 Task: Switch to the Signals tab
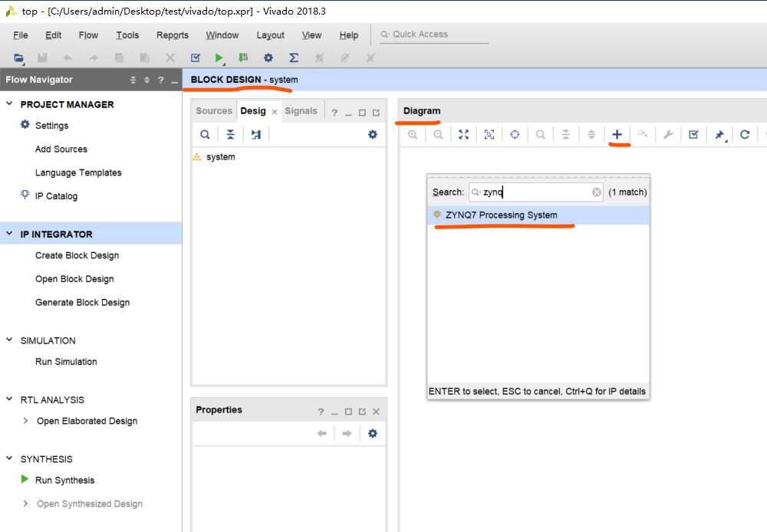(301, 111)
